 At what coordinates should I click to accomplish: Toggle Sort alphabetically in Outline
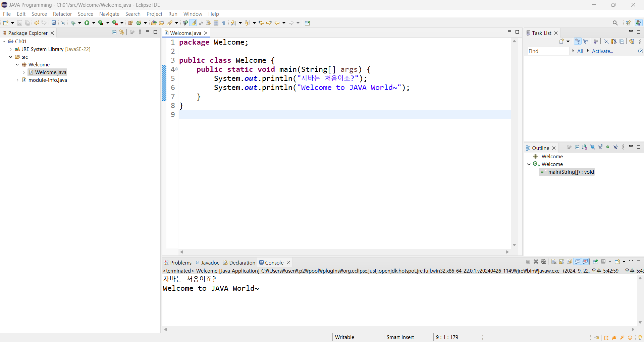point(585,147)
